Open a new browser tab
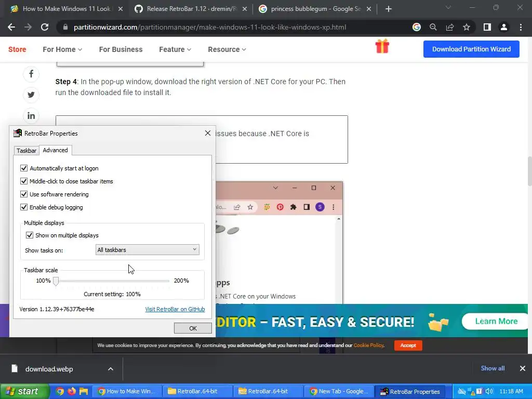532x399 pixels. pos(389,9)
